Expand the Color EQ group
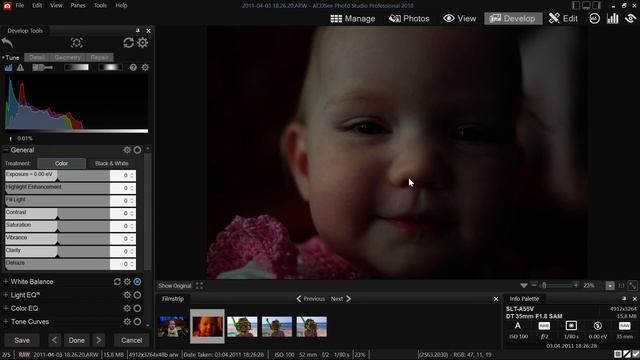This screenshot has width=640, height=360. 6,308
